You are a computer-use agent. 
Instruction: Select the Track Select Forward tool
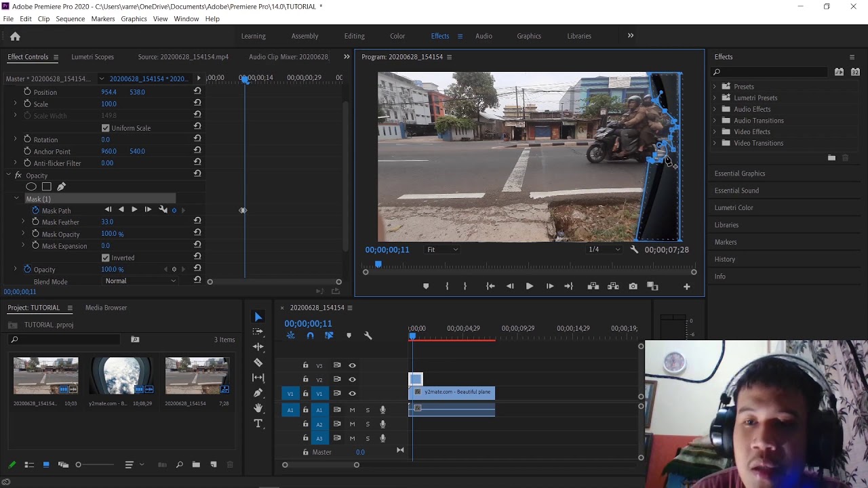(x=258, y=331)
